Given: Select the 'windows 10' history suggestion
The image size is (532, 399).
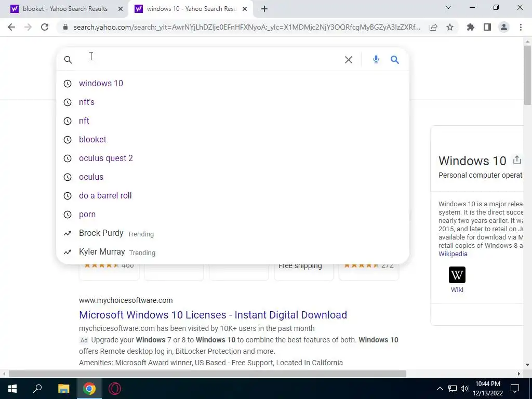Looking at the screenshot, I should tap(232, 84).
